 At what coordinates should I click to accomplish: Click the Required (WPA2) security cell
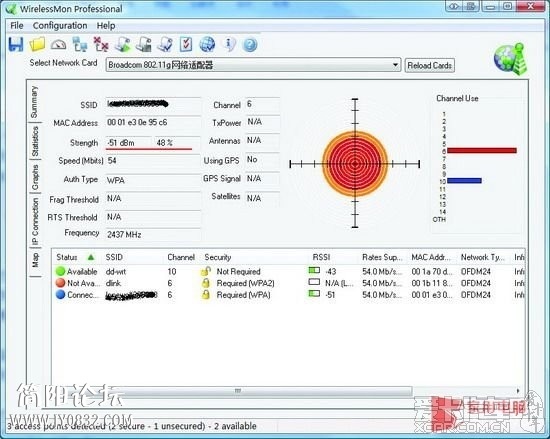coord(246,283)
